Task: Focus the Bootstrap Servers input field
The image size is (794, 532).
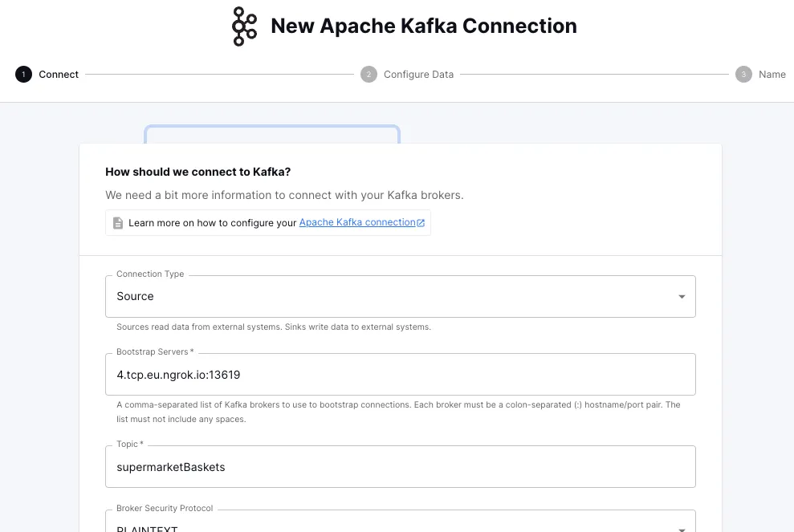Action: (x=400, y=375)
